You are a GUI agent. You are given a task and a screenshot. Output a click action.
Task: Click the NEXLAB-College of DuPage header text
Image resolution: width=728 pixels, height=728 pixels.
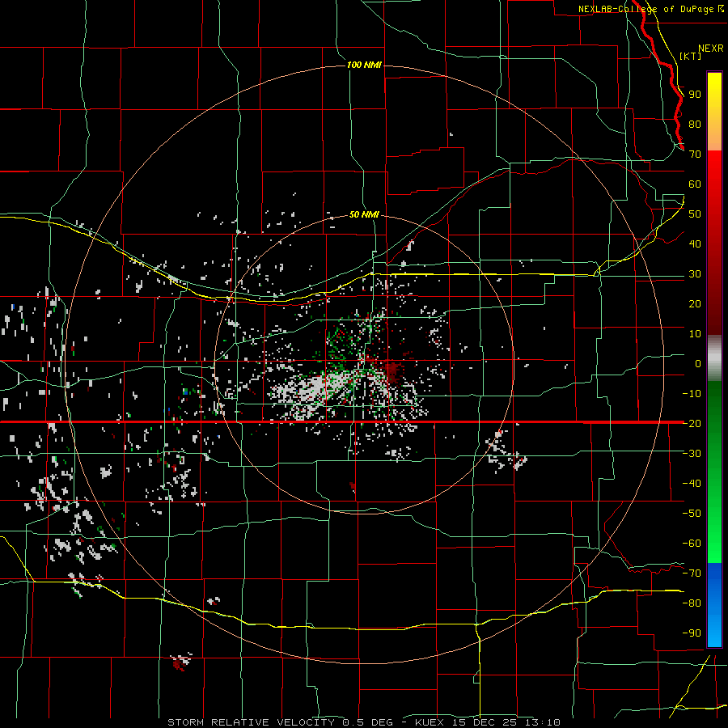(648, 9)
